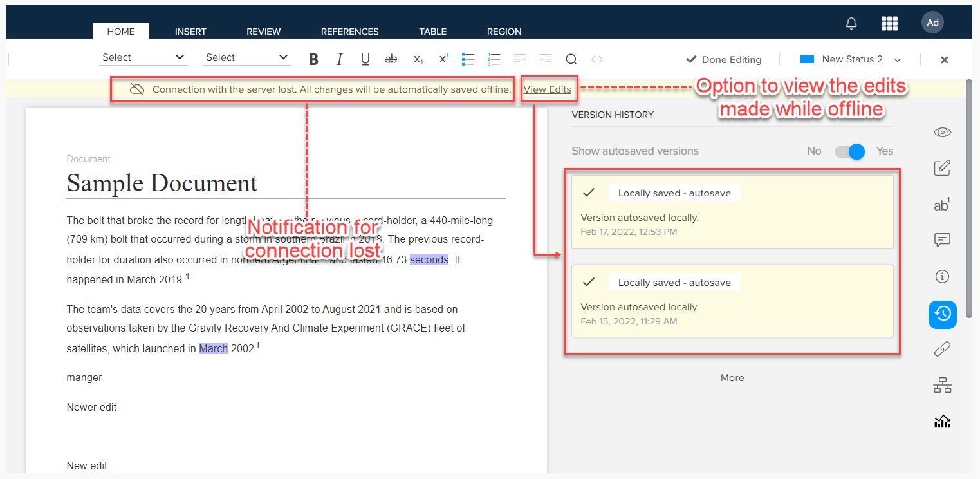Switch to the TABLE tab

pos(433,32)
